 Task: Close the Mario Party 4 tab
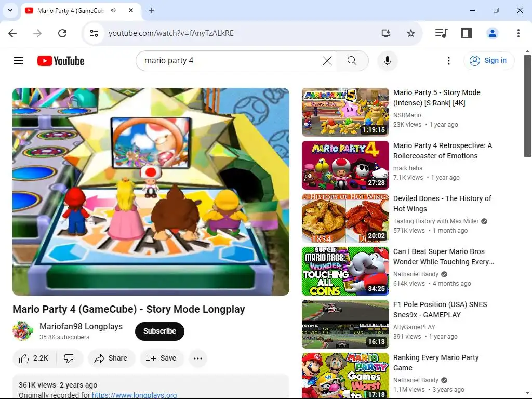131,10
